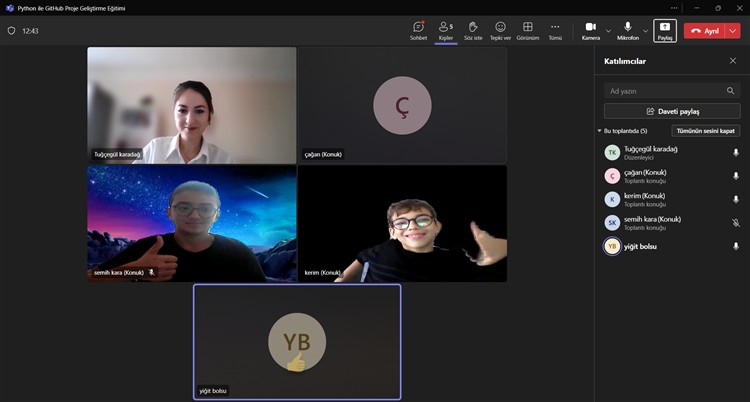Viewport: 750px width, 402px height.
Task: Toggle microphone for semih kara in list
Action: click(x=736, y=223)
